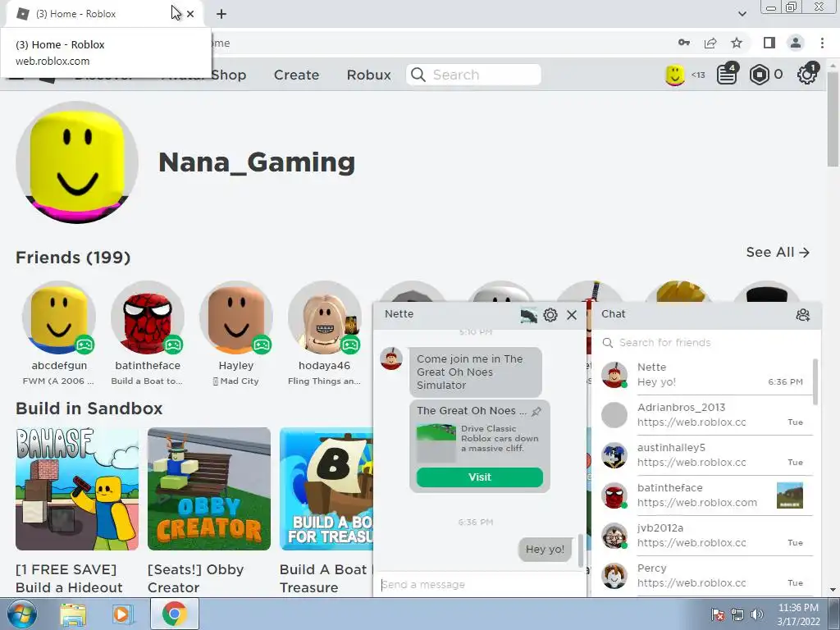840x630 pixels.
Task: Click the large Nana_Gaming profile avatar
Action: click(x=77, y=162)
